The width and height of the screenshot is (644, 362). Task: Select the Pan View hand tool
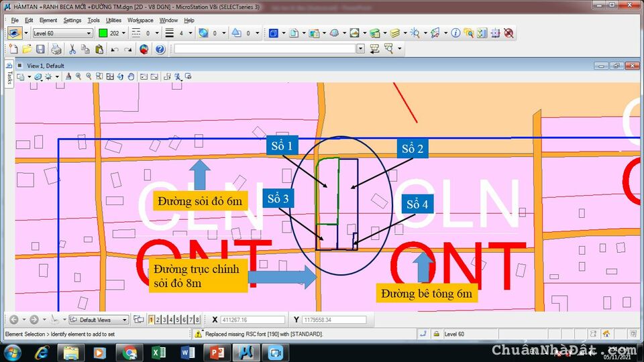131,76
